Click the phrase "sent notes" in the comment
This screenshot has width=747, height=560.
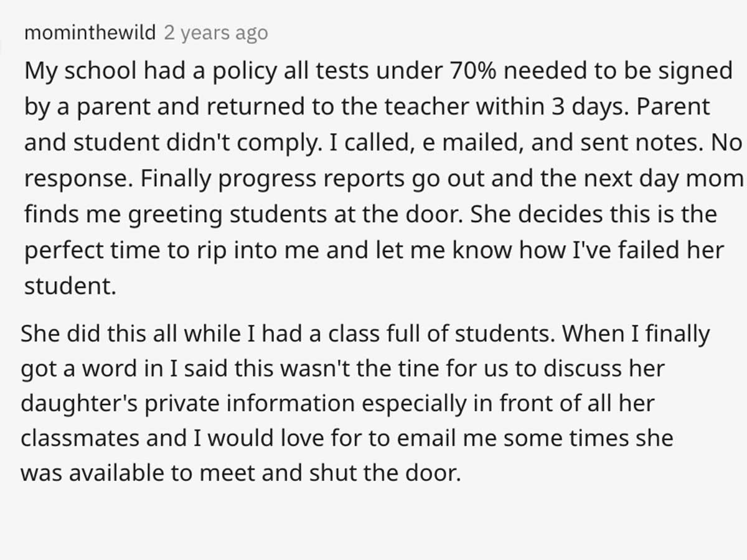pyautogui.click(x=635, y=143)
